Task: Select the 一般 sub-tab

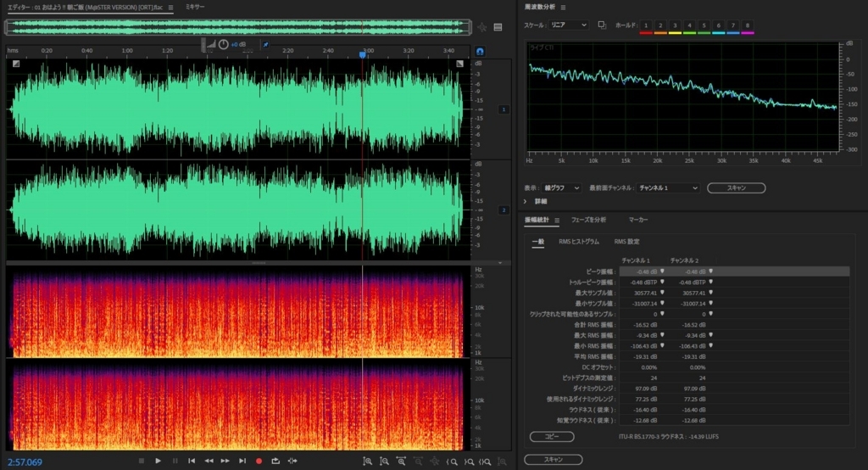Action: pos(538,242)
